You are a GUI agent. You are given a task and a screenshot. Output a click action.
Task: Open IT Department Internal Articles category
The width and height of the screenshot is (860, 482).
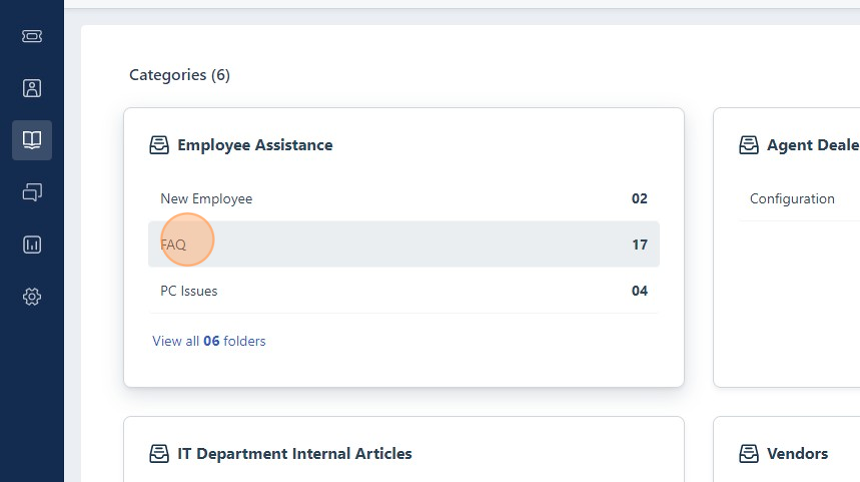coord(295,454)
